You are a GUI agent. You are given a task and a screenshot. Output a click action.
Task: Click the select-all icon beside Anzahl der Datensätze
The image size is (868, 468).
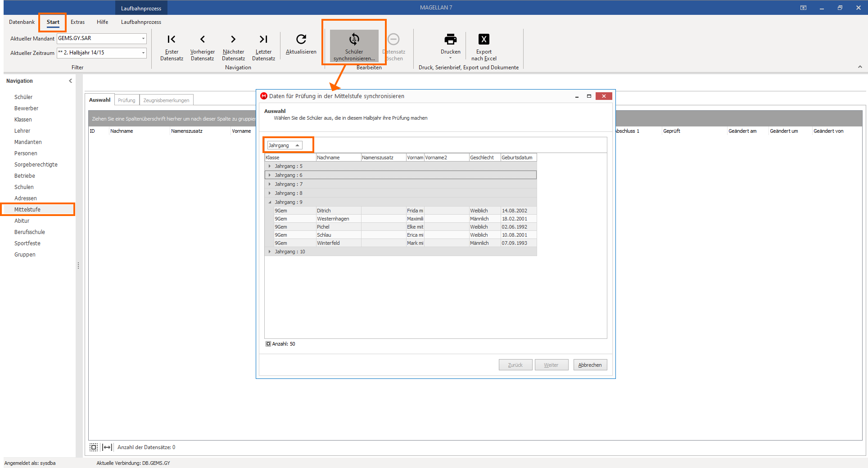pyautogui.click(x=94, y=447)
